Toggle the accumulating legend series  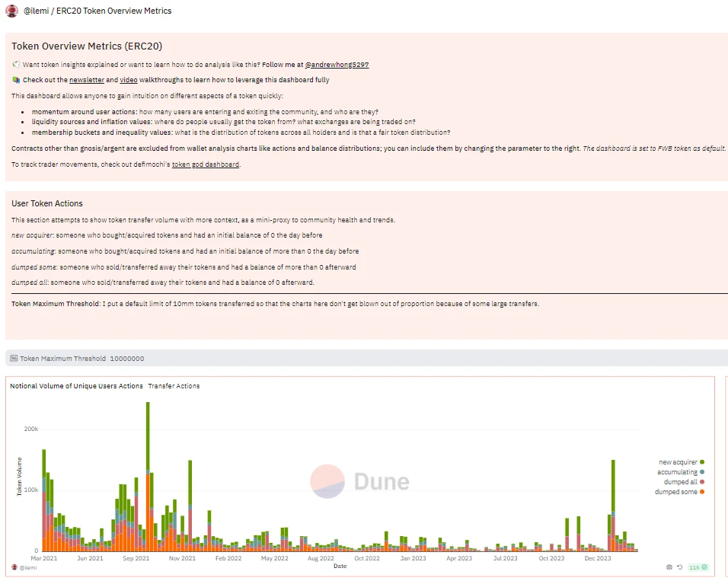pyautogui.click(x=681, y=472)
